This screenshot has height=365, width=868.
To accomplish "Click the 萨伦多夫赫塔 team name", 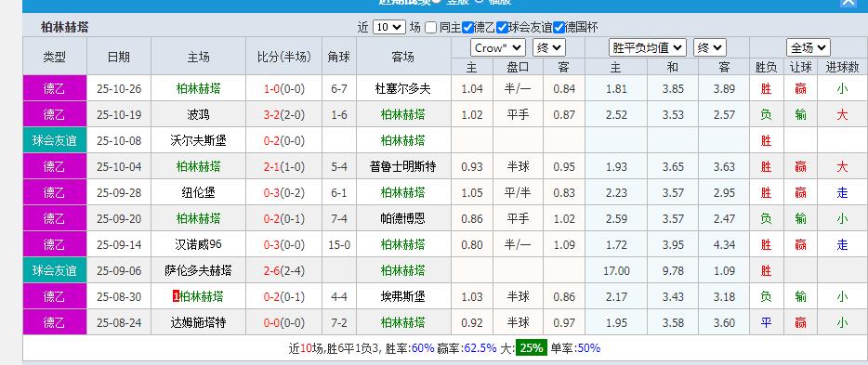I will [x=198, y=270].
